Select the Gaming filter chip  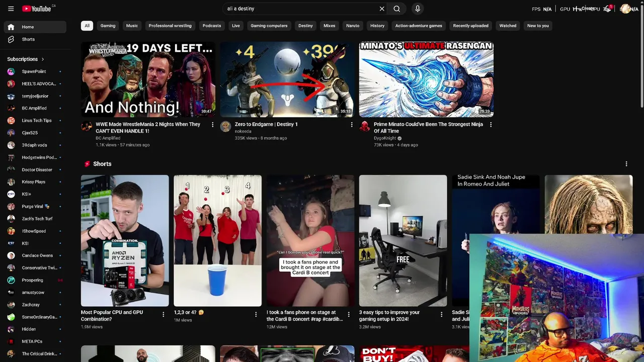click(x=108, y=26)
